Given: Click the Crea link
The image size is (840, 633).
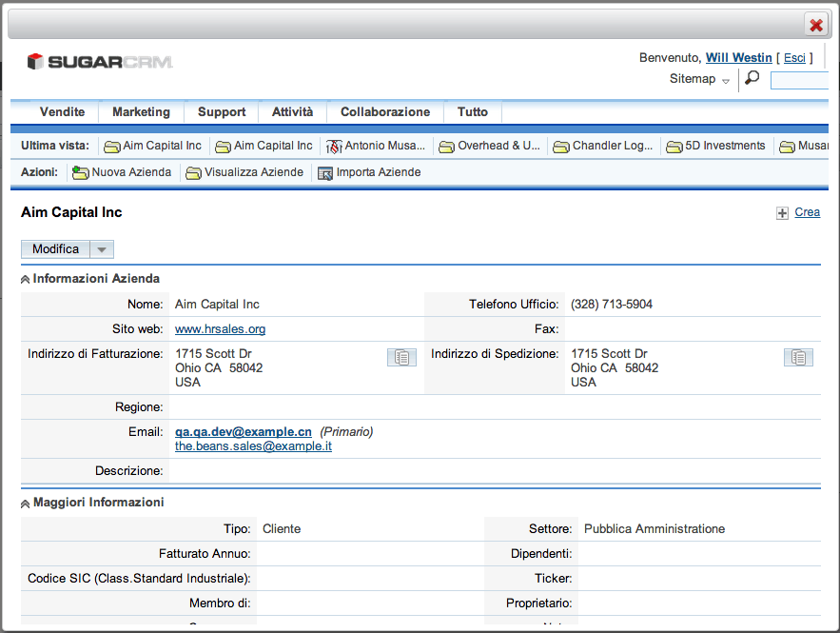Looking at the screenshot, I should pyautogui.click(x=808, y=212).
